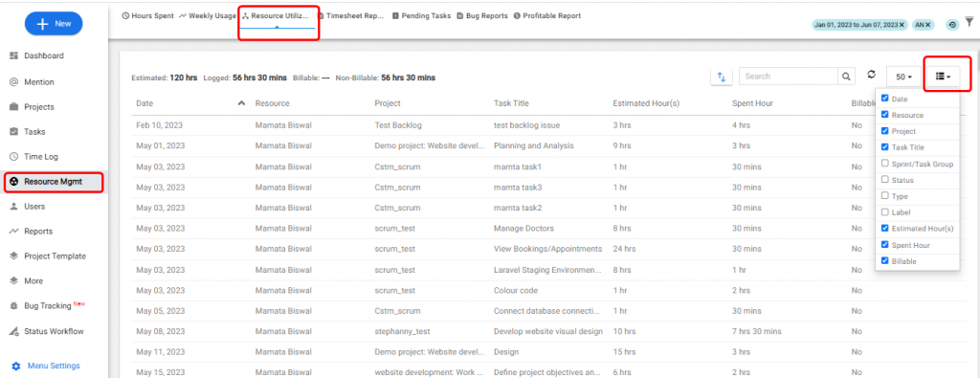This screenshot has height=378, width=980.
Task: Remove the Jan 01 to Jun 07 date filter
Action: [902, 24]
